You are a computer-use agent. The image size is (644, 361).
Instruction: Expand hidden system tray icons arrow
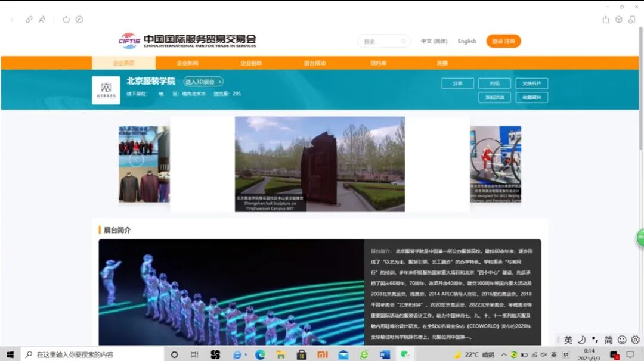[503, 355]
